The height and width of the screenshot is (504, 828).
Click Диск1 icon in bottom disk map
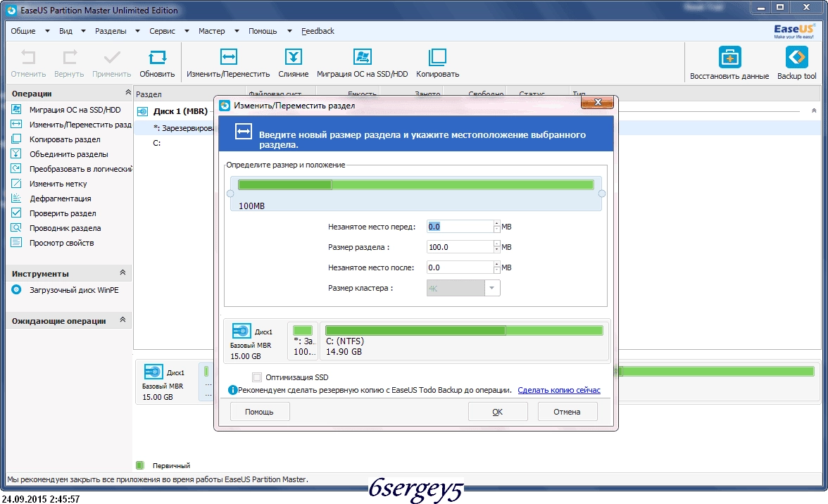[153, 372]
